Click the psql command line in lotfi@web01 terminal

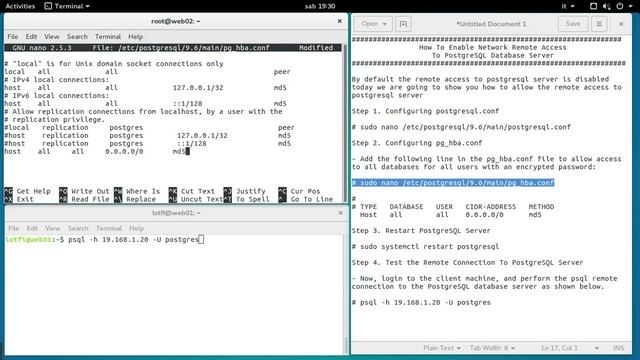click(105, 240)
